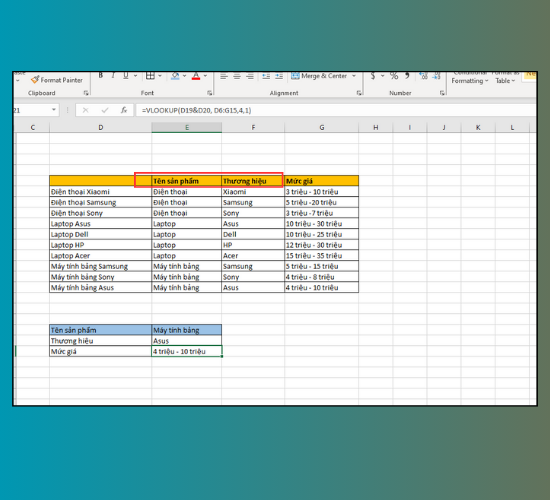The height and width of the screenshot is (500, 550).
Task: Click cell 'Laptop Dell' in column D
Action: point(101,234)
